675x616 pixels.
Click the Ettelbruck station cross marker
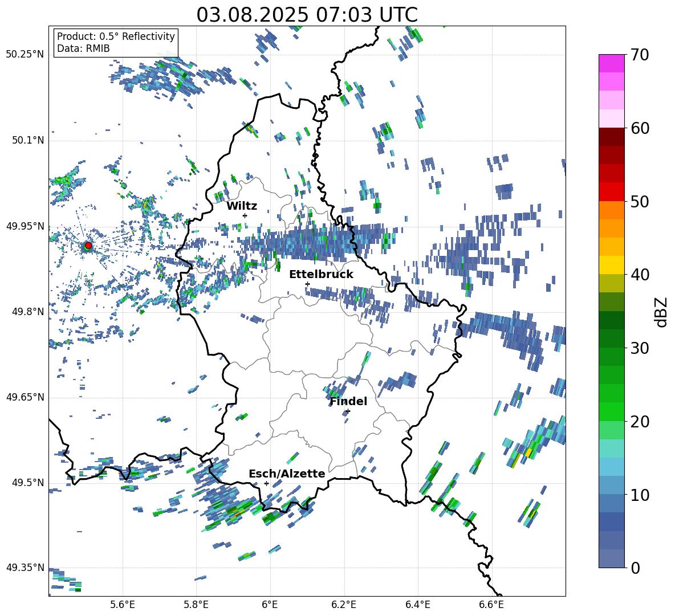pyautogui.click(x=307, y=284)
